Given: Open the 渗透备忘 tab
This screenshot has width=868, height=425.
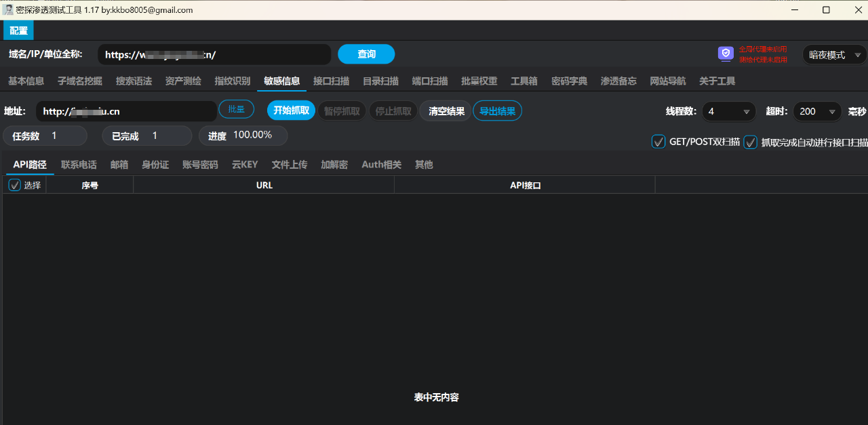Looking at the screenshot, I should (618, 81).
